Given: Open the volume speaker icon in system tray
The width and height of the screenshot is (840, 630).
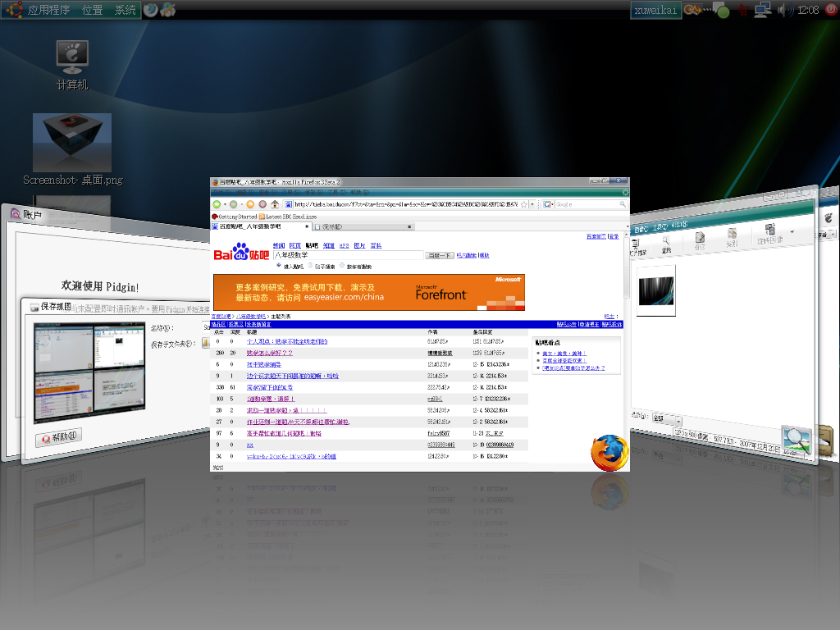Looking at the screenshot, I should click(786, 10).
